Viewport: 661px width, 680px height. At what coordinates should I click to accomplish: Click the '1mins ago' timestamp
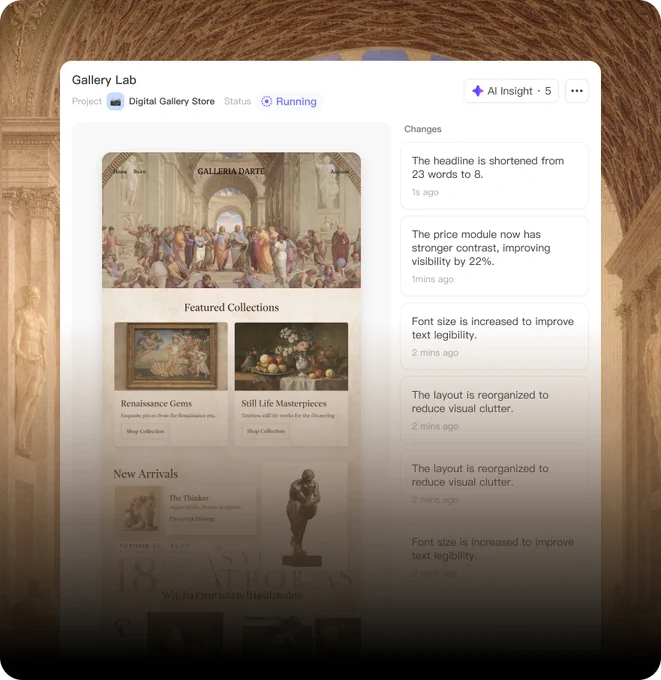tap(432, 279)
